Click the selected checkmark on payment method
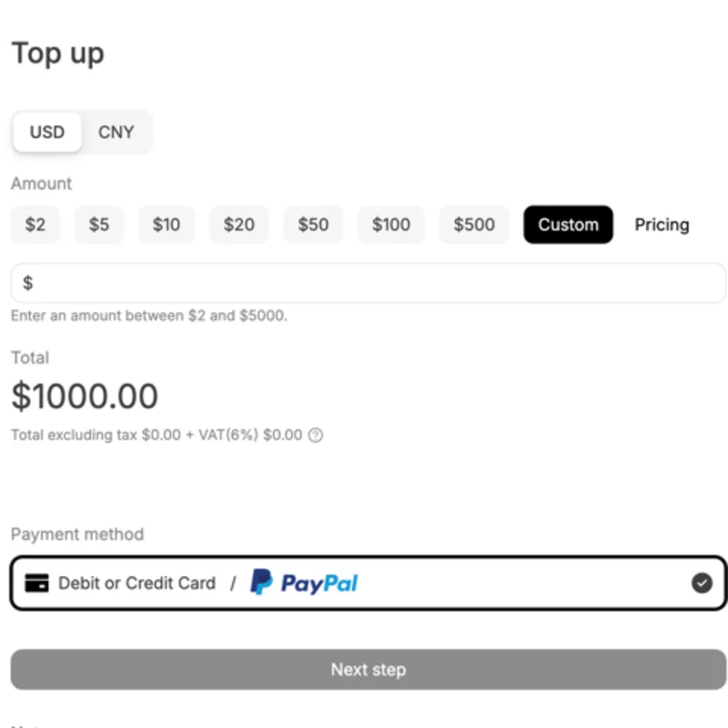Screen dimensions: 728x728 702,583
